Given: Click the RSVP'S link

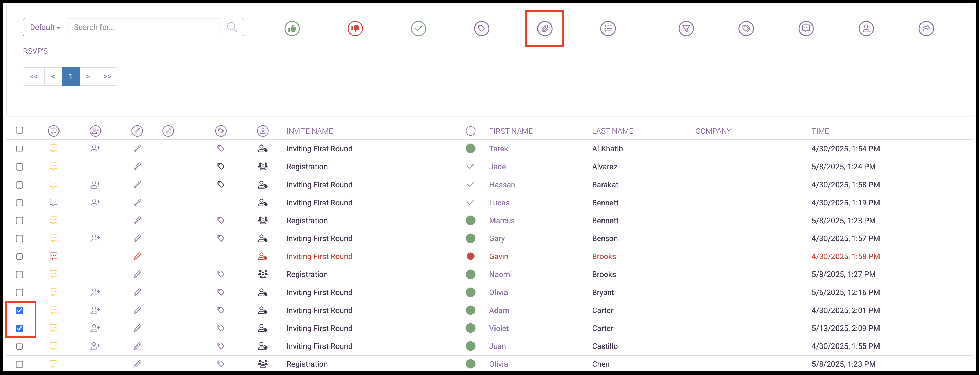Looking at the screenshot, I should [x=35, y=51].
